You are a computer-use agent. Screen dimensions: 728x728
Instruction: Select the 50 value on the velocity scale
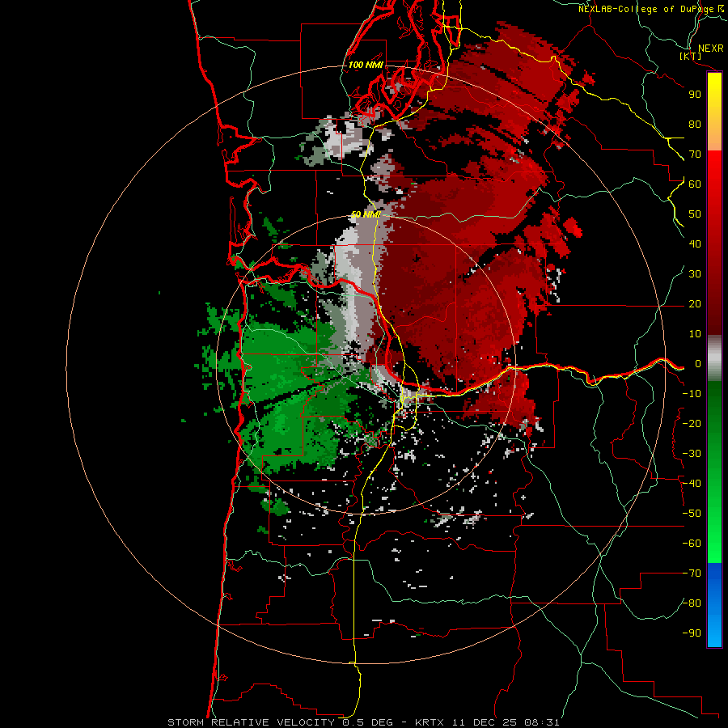[x=695, y=214]
